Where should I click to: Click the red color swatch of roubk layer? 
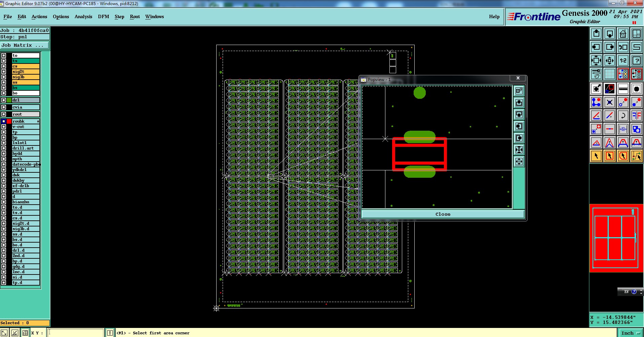tap(9, 121)
